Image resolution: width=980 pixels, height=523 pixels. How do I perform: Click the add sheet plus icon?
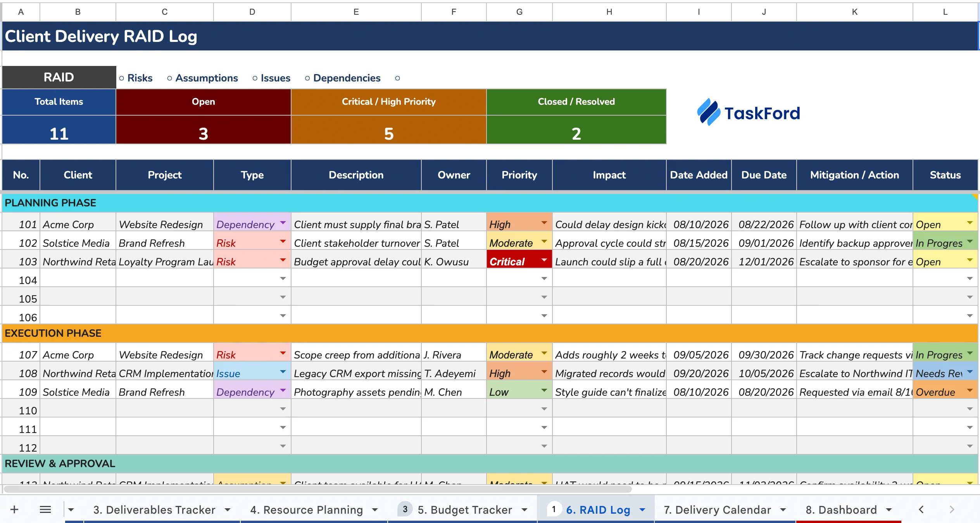click(x=14, y=509)
